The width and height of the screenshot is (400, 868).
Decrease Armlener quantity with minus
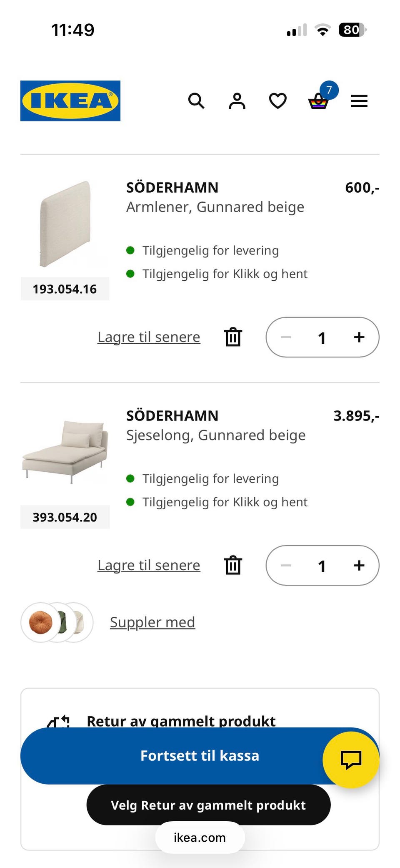pyautogui.click(x=286, y=337)
